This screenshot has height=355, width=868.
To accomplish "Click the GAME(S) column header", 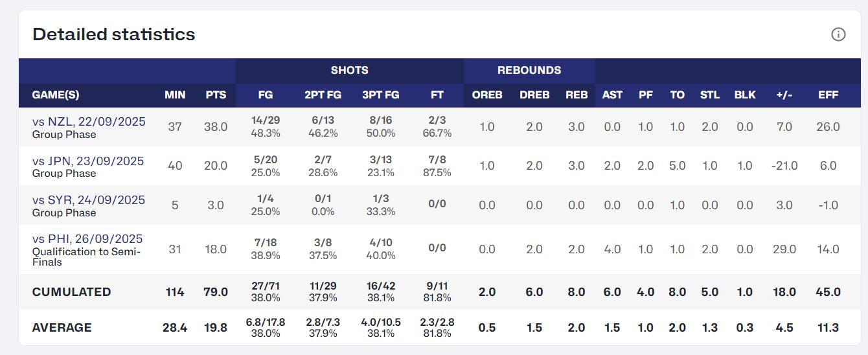I will (x=56, y=95).
